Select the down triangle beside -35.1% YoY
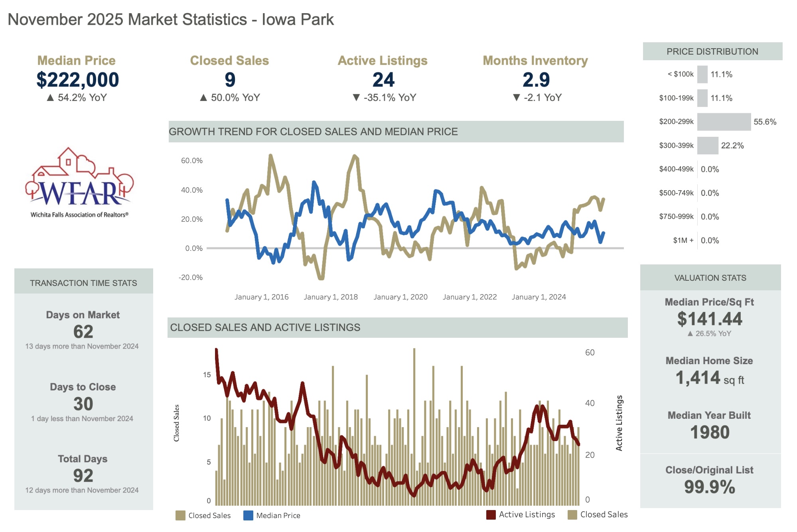The width and height of the screenshot is (797, 532). 357,98
